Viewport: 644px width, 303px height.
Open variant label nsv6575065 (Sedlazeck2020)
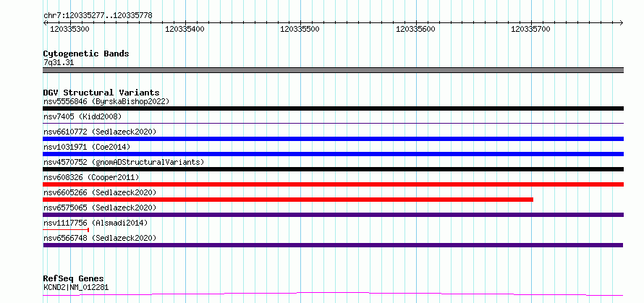100,208
